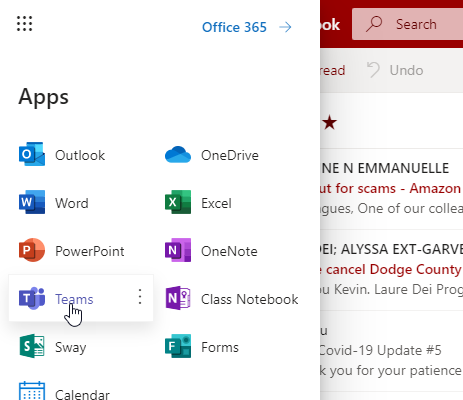Open the PowerPoint app icon
Image resolution: width=463 pixels, height=400 pixels.
tap(32, 250)
